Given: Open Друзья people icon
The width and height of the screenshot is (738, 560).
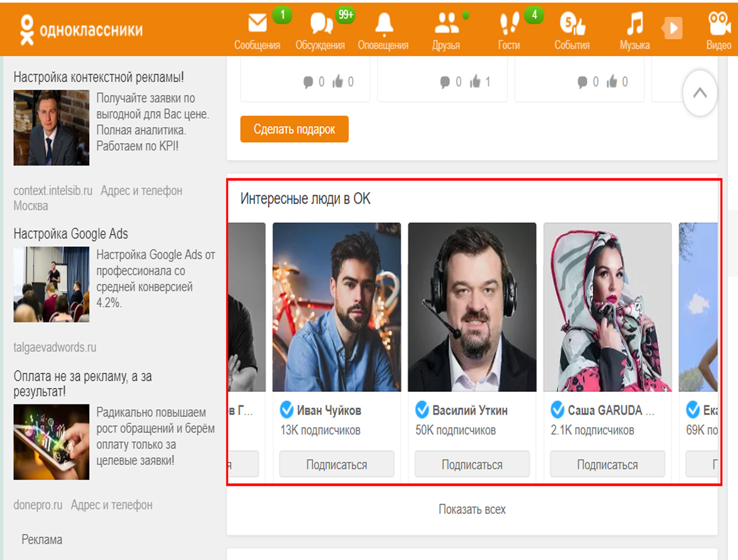Looking at the screenshot, I should (x=446, y=24).
